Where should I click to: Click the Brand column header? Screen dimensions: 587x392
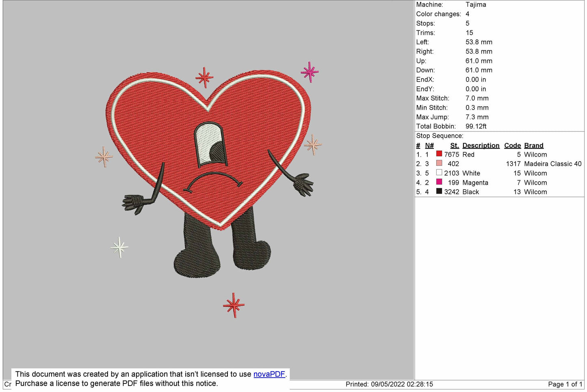[533, 145]
